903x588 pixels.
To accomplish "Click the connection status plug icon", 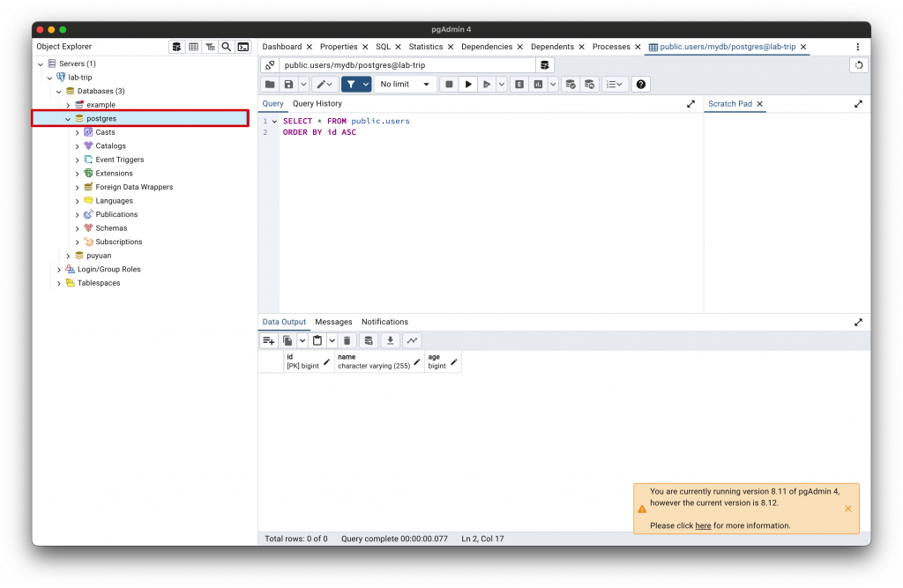I will (270, 65).
